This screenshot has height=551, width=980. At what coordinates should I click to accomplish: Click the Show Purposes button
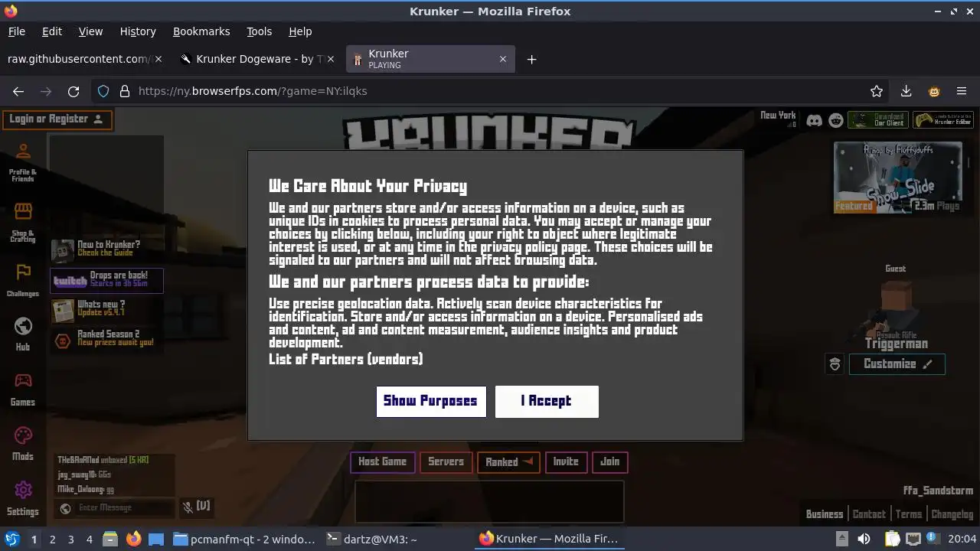click(431, 401)
